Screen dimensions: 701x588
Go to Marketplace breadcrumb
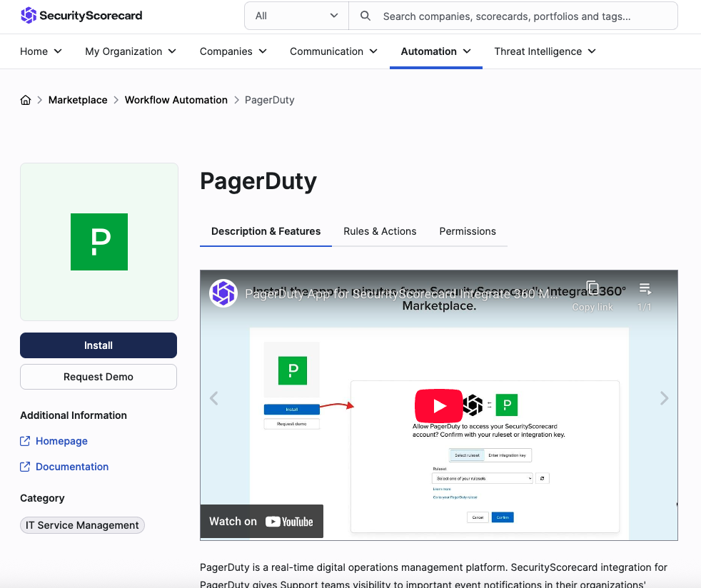[x=78, y=100]
